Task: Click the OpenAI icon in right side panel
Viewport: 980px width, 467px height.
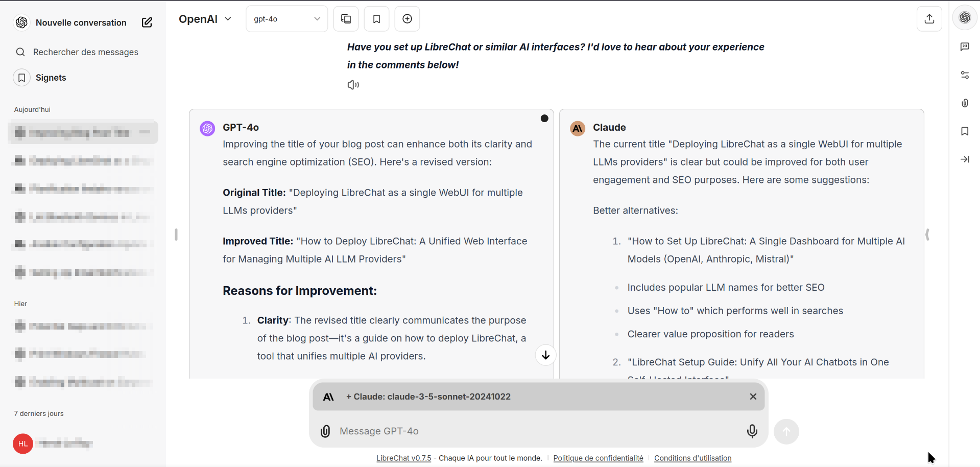Action: pyautogui.click(x=965, y=18)
